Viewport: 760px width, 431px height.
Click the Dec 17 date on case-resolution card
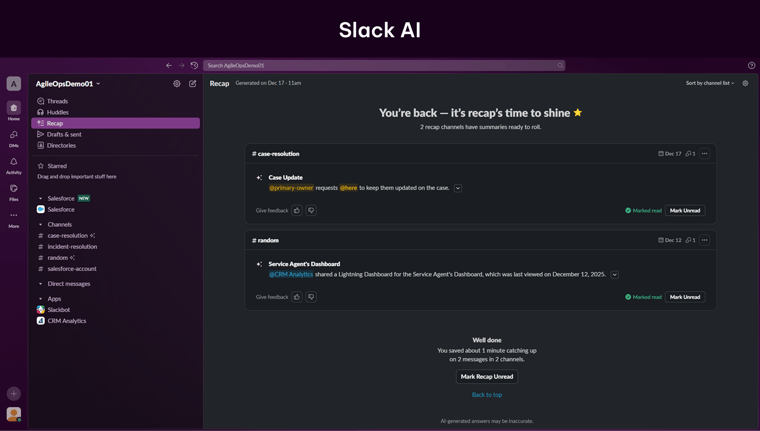[x=669, y=154]
